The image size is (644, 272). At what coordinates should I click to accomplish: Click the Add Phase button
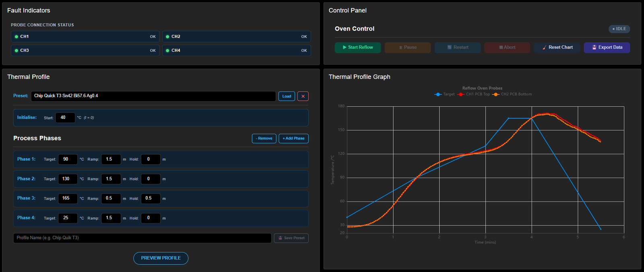point(293,139)
